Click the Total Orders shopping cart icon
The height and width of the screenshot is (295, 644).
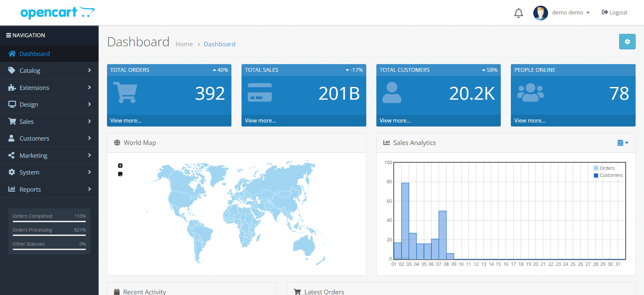pos(125,92)
